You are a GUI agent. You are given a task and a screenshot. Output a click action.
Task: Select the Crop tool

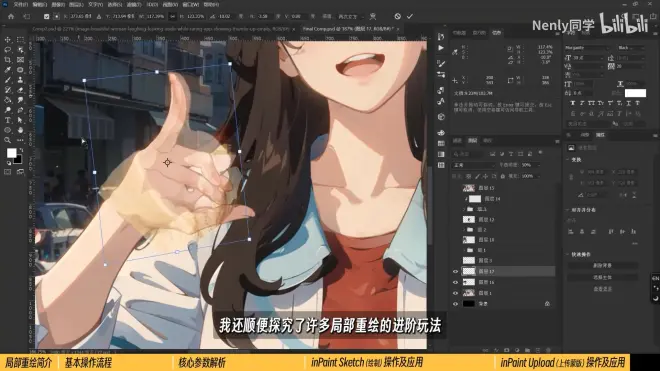pos(8,60)
